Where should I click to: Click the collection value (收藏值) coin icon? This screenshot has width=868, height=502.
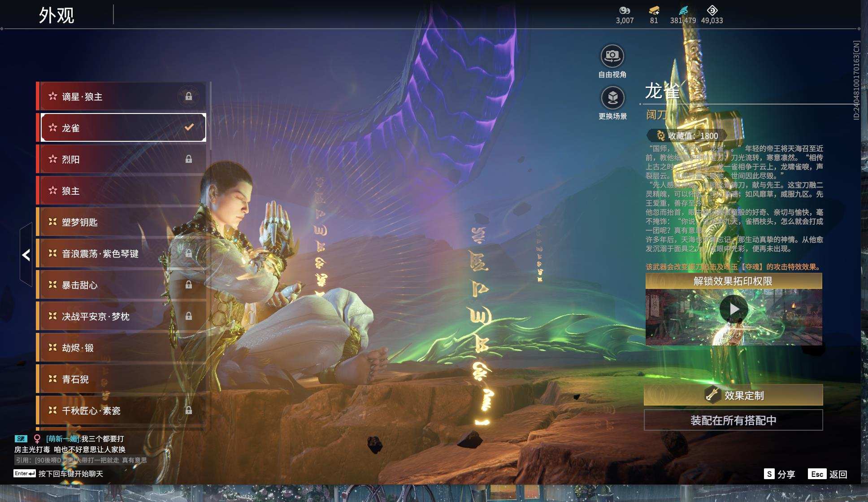click(x=660, y=135)
